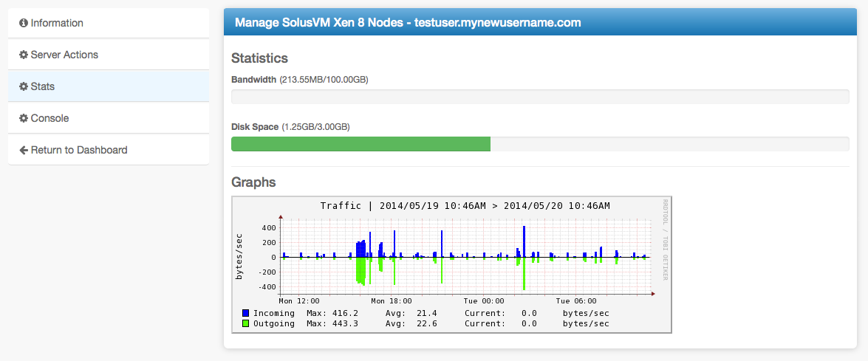Click the empty Bandwidth usage bar
Screen dimensions: 868x361
540,97
